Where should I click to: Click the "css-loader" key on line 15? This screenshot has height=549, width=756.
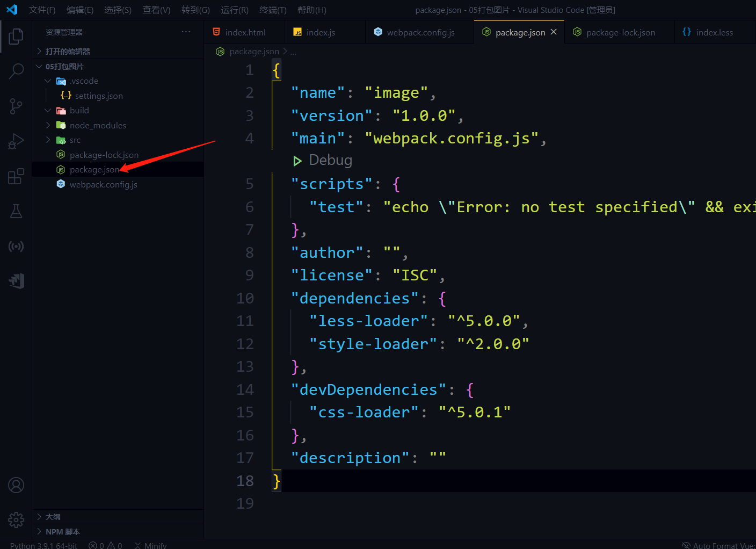[364, 412]
